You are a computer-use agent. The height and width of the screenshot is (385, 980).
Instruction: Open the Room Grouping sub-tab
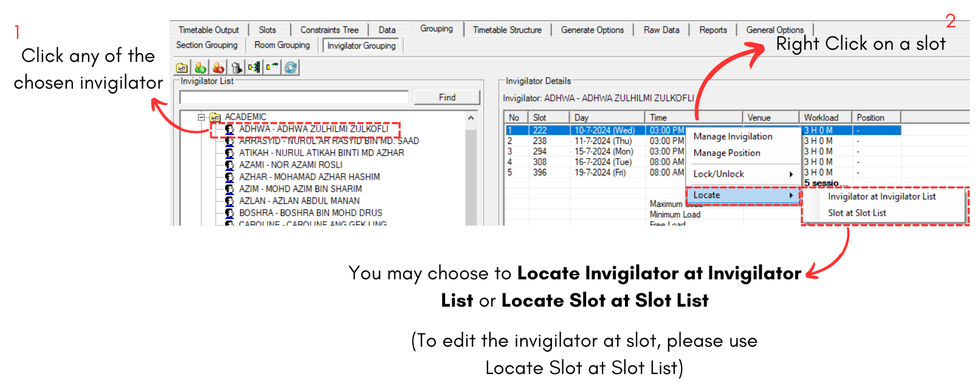click(282, 45)
